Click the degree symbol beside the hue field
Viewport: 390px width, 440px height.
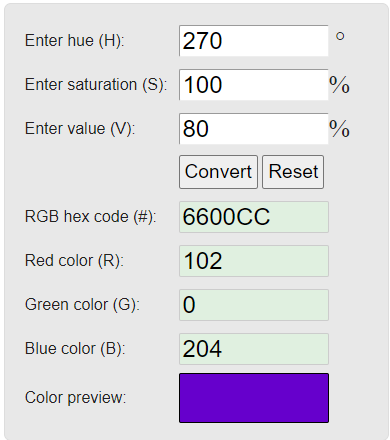click(340, 36)
